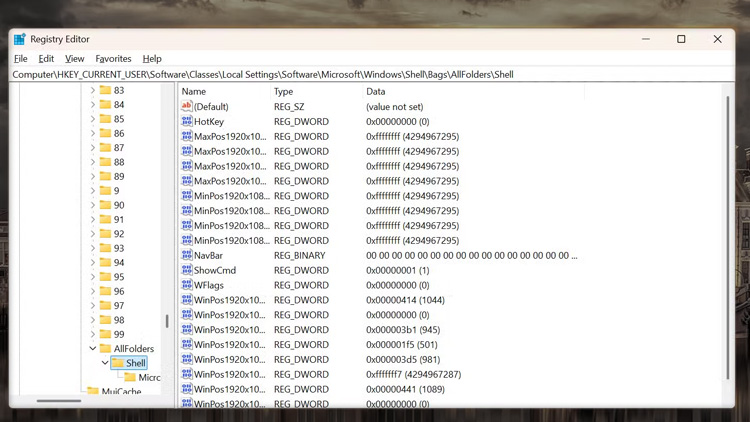Click the ShowCmd data 0x00000001 (1)
Screen dimensions: 750x422
point(397,270)
